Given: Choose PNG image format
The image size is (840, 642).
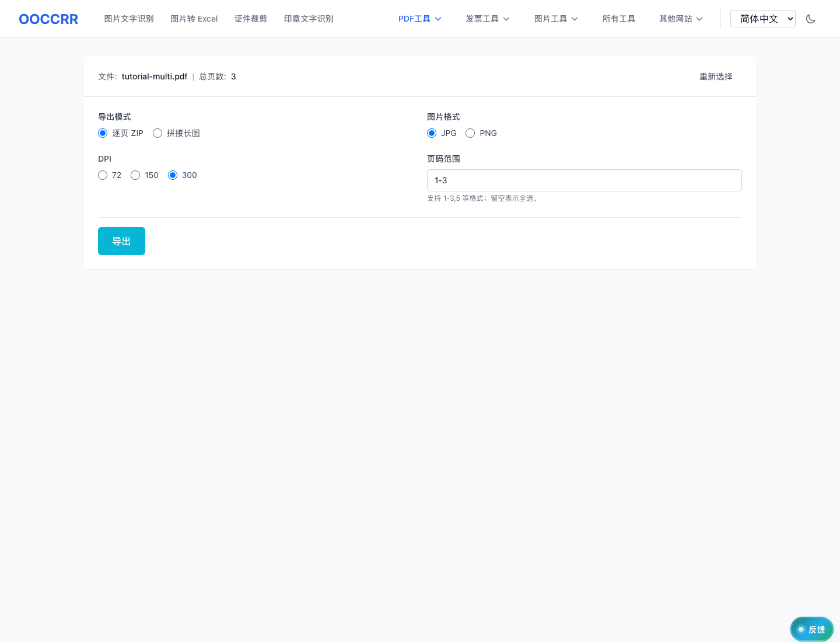Looking at the screenshot, I should (x=470, y=133).
